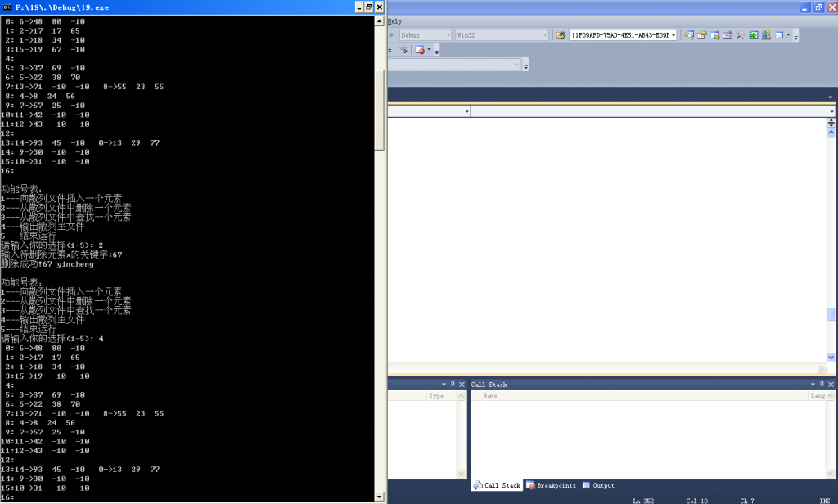Open the Win32 platform dropdown
This screenshot has width=838, height=504.
click(x=546, y=35)
